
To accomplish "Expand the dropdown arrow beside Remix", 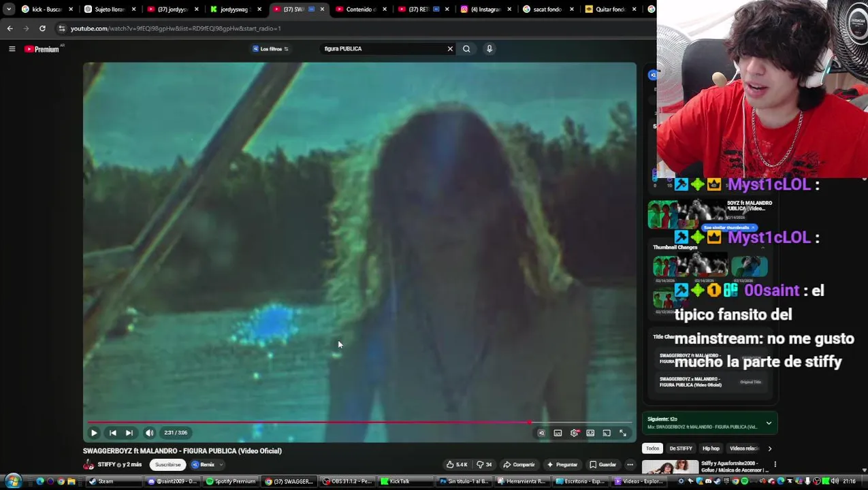I will pos(221,465).
